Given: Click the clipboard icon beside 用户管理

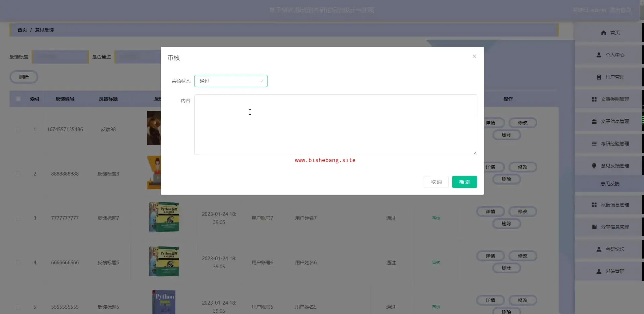Looking at the screenshot, I should click(599, 77).
